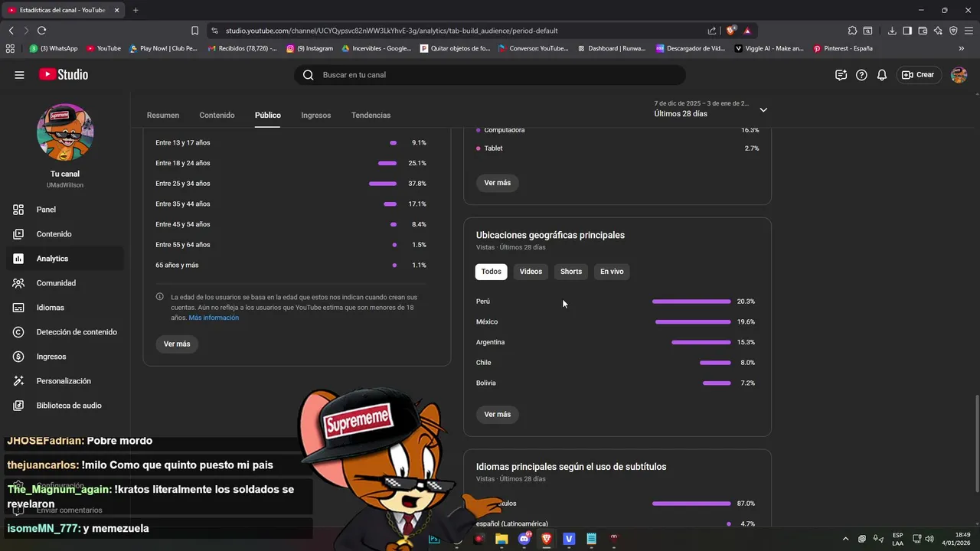Click the Bolivia row
The width and height of the screenshot is (980, 551).
pyautogui.click(x=616, y=383)
